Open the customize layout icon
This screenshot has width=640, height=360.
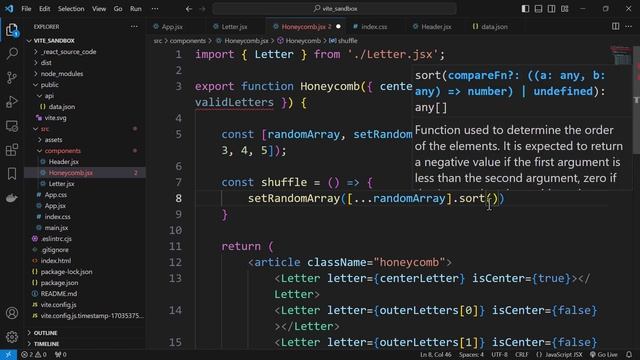point(564,9)
